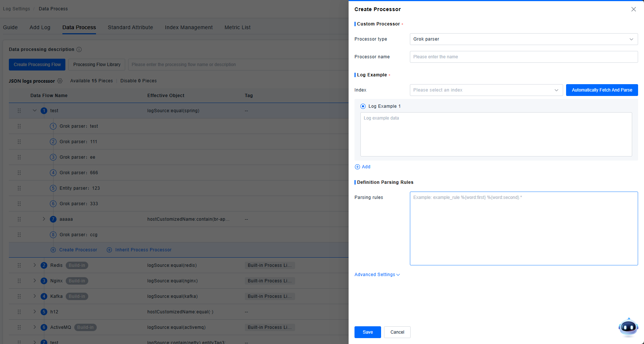Image resolution: width=644 pixels, height=344 pixels.
Task: Open JSON logs processor settings gear
Action: [60, 81]
